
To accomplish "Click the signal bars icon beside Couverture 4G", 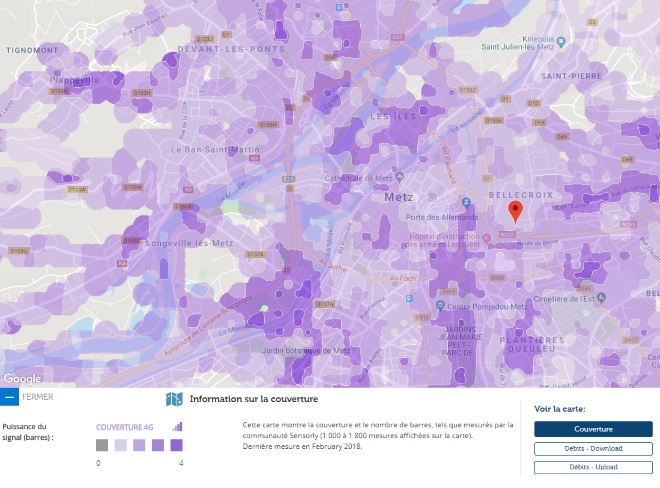I will tap(177, 427).
